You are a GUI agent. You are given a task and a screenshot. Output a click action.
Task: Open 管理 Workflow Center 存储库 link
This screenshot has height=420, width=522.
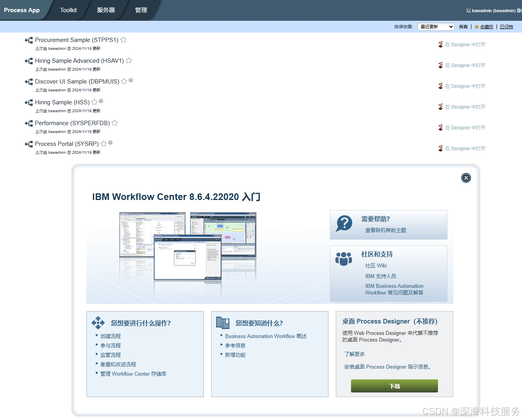133,374
